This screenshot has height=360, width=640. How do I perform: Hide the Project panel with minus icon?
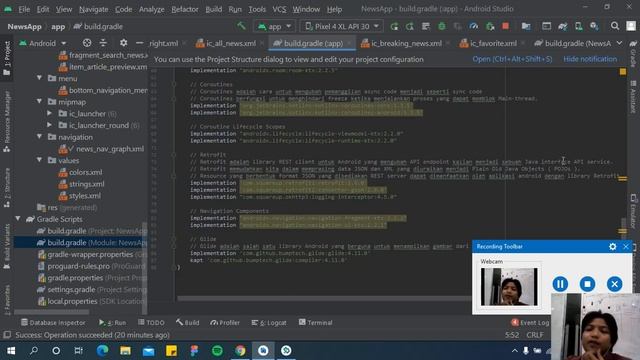139,43
